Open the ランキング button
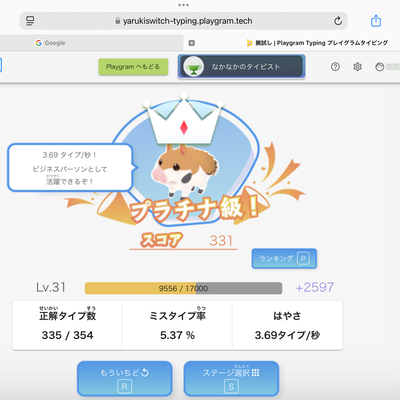 pos(284,258)
